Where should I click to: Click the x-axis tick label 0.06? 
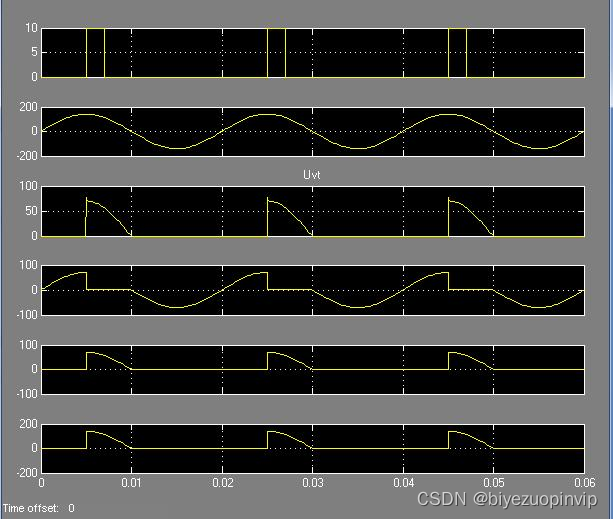pos(584,483)
